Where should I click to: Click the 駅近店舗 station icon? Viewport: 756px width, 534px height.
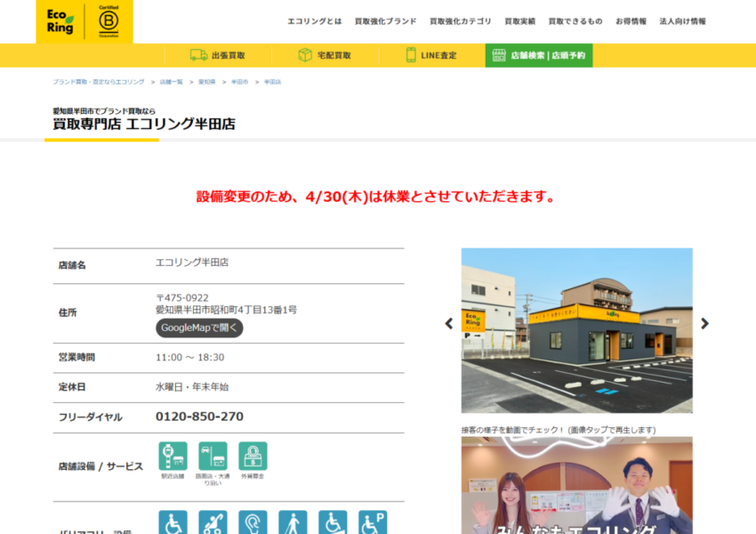pyautogui.click(x=173, y=456)
